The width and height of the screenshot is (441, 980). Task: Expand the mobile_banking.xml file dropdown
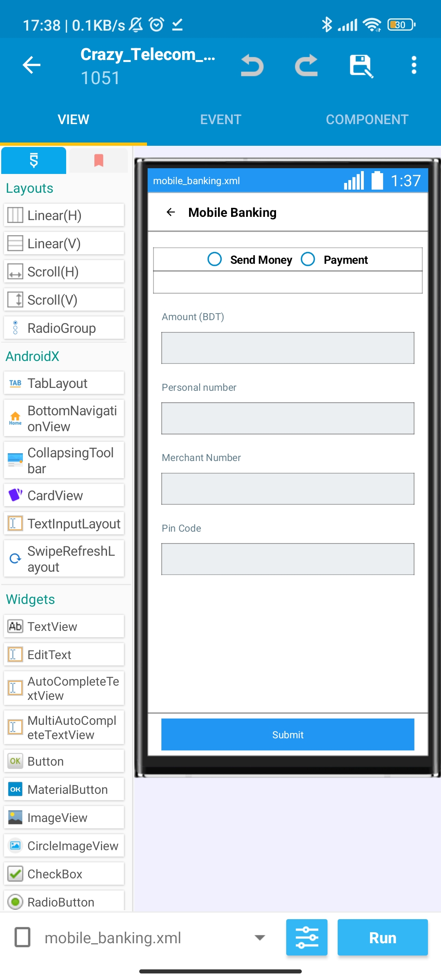[260, 938]
